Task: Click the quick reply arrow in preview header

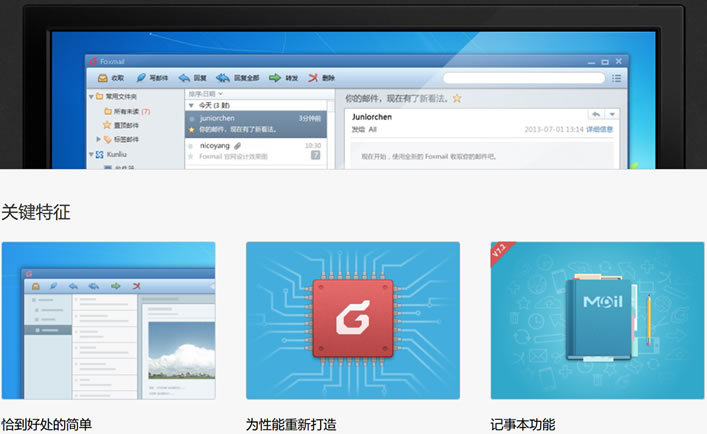Action: click(596, 114)
